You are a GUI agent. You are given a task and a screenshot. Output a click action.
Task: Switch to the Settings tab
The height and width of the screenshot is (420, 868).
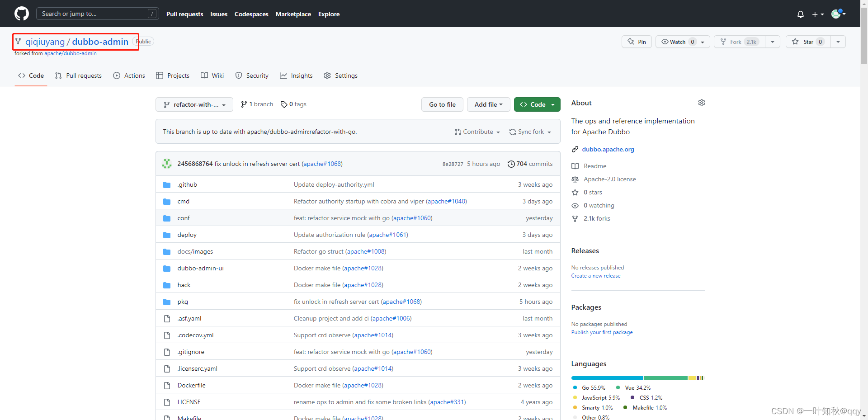coord(341,76)
